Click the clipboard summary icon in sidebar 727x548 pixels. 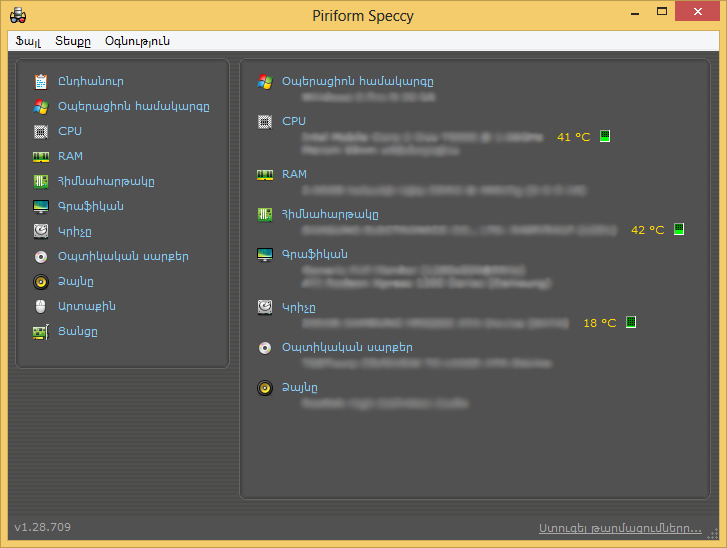coord(41,82)
